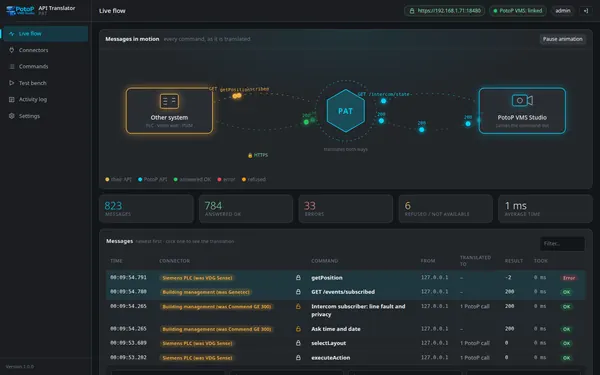Click the 784 Answered OK stat card
Image resolution: width=600 pixels, height=375 pixels.
pos(246,209)
